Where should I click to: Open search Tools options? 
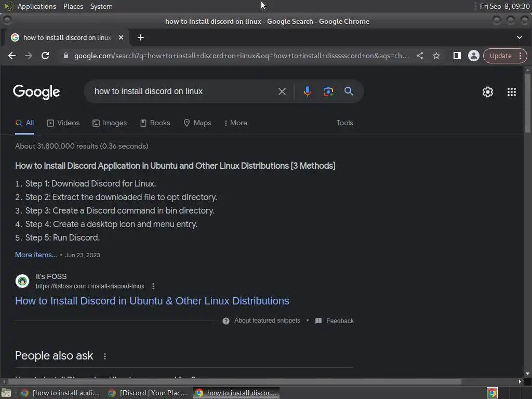pos(345,123)
